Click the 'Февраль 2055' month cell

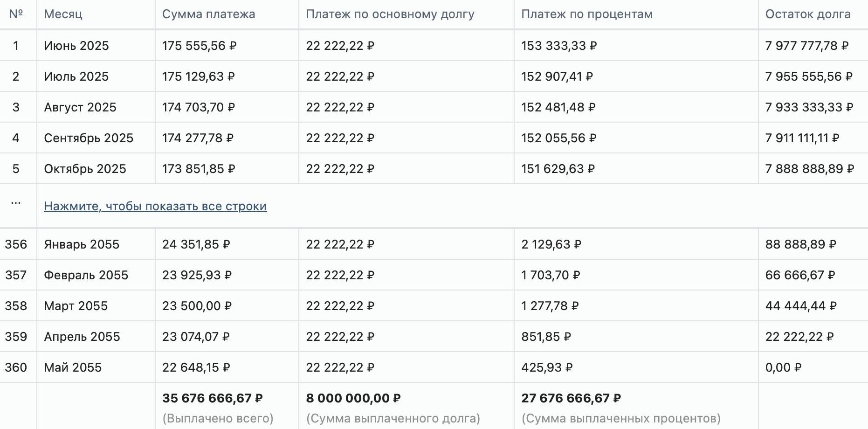[x=86, y=275]
